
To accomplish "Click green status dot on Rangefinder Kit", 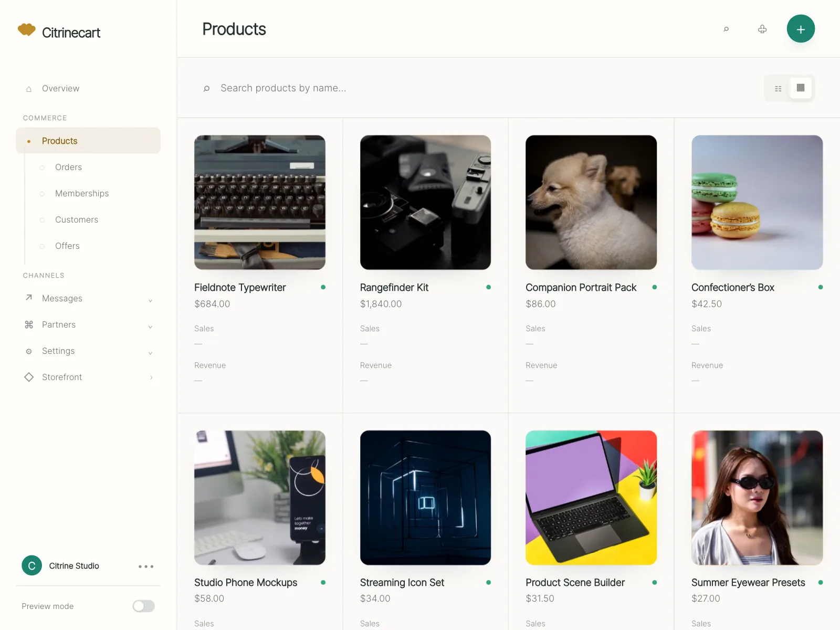I will point(489,287).
